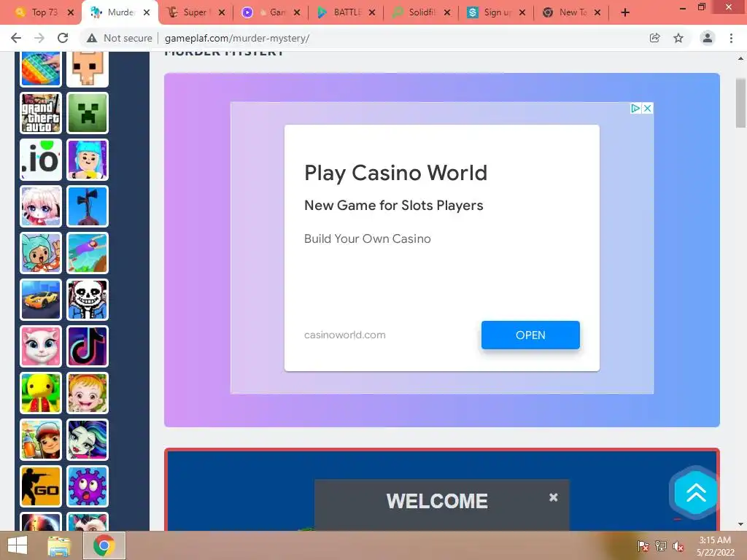Image resolution: width=747 pixels, height=560 pixels.
Task: Close the Murder tab
Action: pos(147,12)
